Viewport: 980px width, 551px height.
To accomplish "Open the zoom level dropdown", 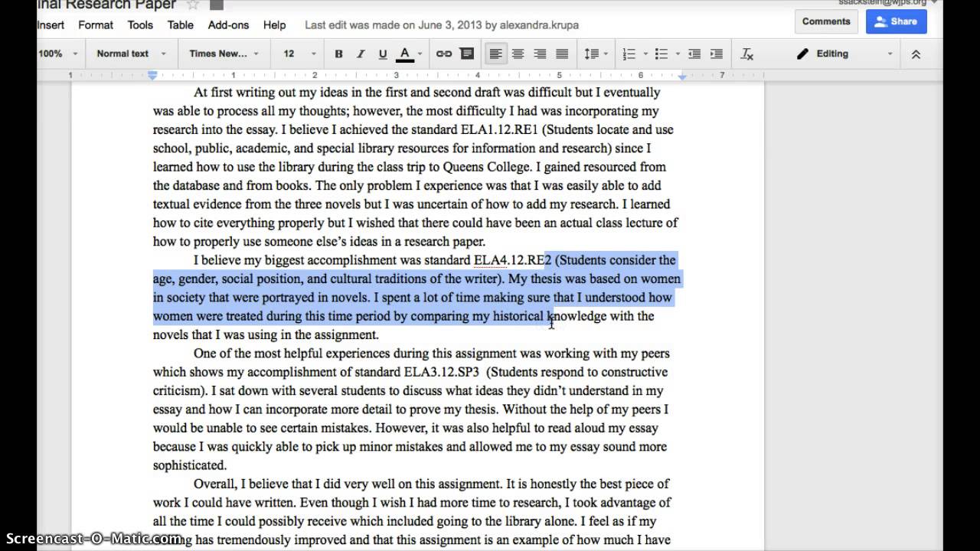I will (x=59, y=54).
